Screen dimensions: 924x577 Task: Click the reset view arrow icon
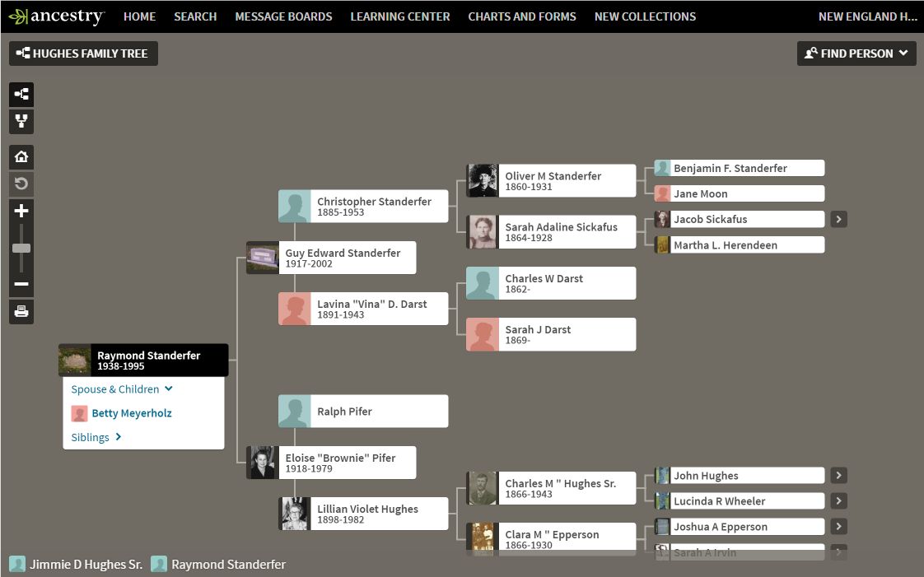pos(21,184)
